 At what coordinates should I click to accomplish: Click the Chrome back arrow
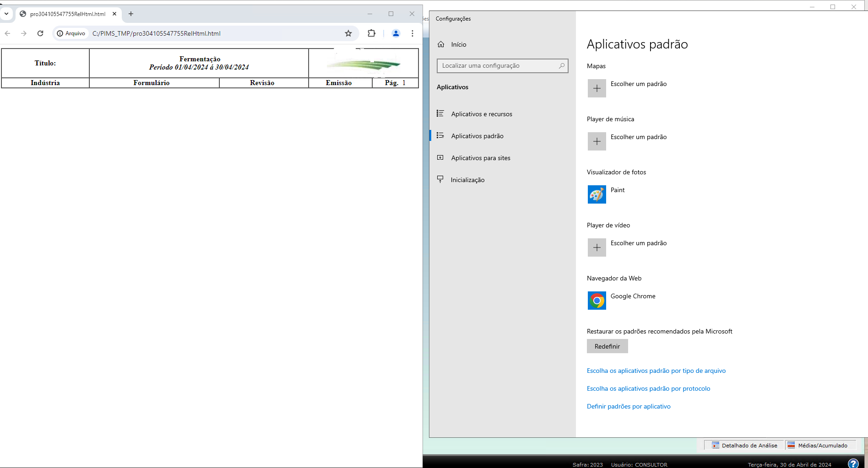[x=8, y=33]
